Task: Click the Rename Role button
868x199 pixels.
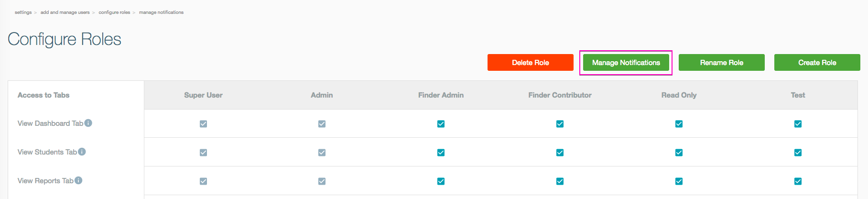Action: pos(722,63)
